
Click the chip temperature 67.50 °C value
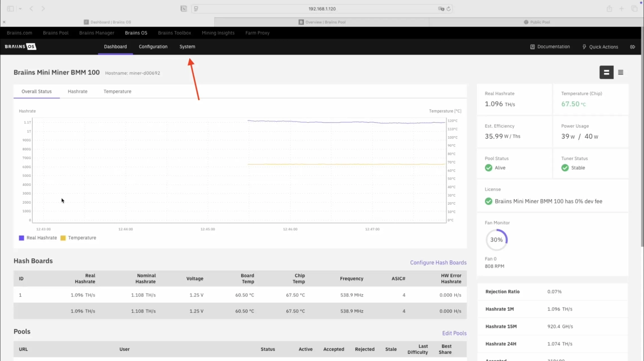[574, 104]
